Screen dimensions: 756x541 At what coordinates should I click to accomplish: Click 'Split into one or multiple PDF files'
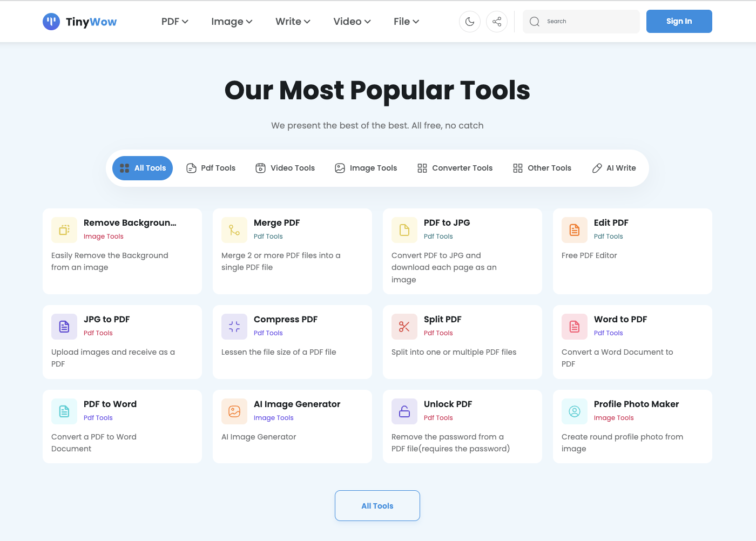454,352
